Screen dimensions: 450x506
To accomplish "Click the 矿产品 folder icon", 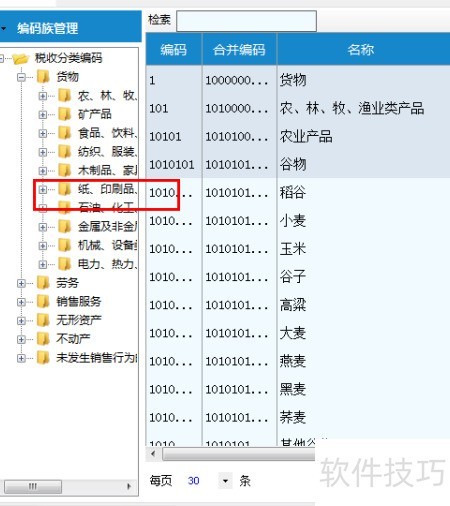I will tap(64, 114).
